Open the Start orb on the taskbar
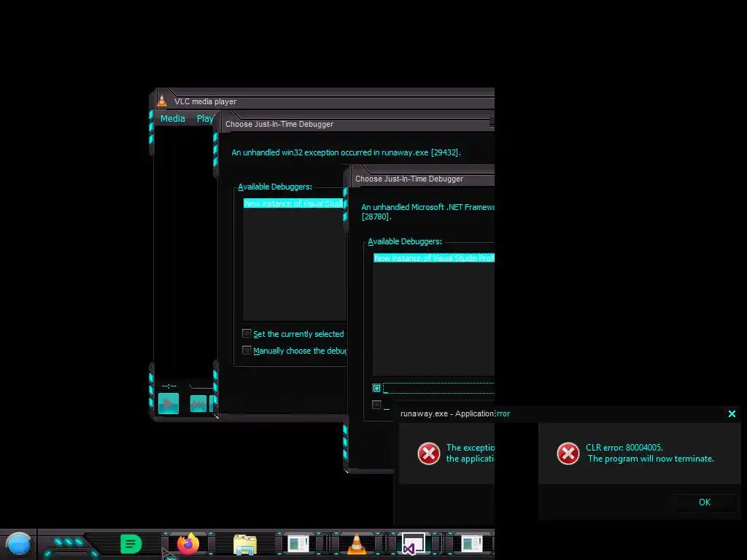The image size is (747, 560). 18,544
